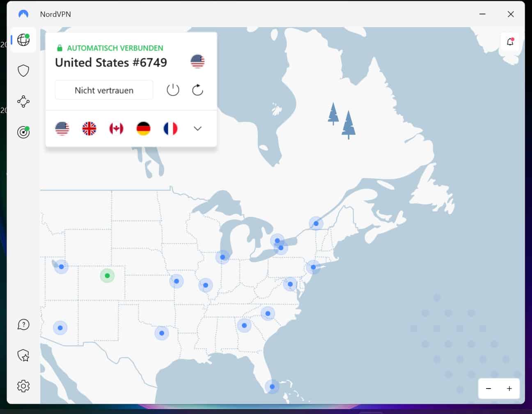Screen dimensions: 532x414
Task: Open the Threat Protection shield icon
Action: [x=23, y=71]
